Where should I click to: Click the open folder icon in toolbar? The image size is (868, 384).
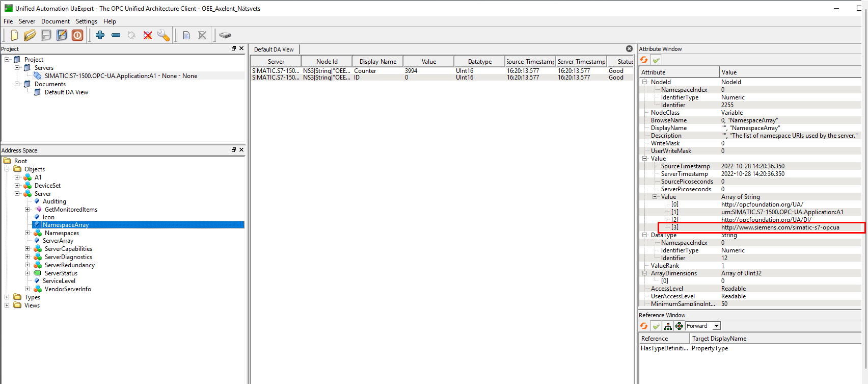click(30, 35)
